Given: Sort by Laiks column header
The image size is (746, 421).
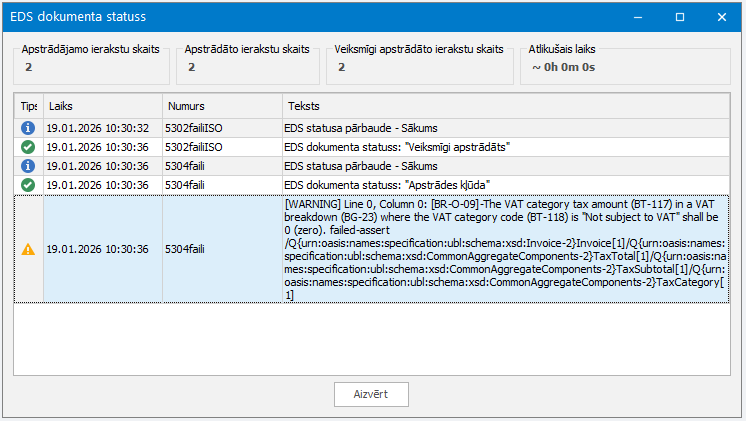Looking at the screenshot, I should (103, 106).
